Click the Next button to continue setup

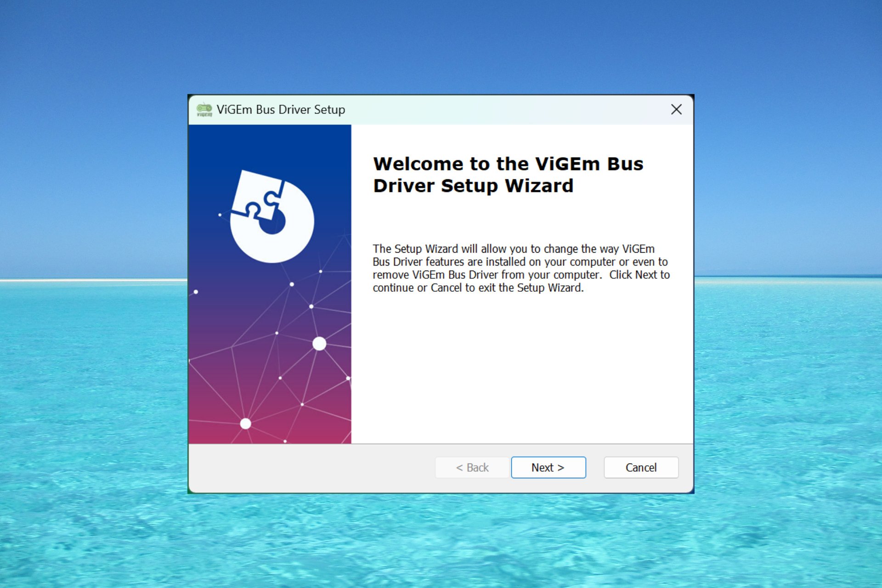coord(548,467)
